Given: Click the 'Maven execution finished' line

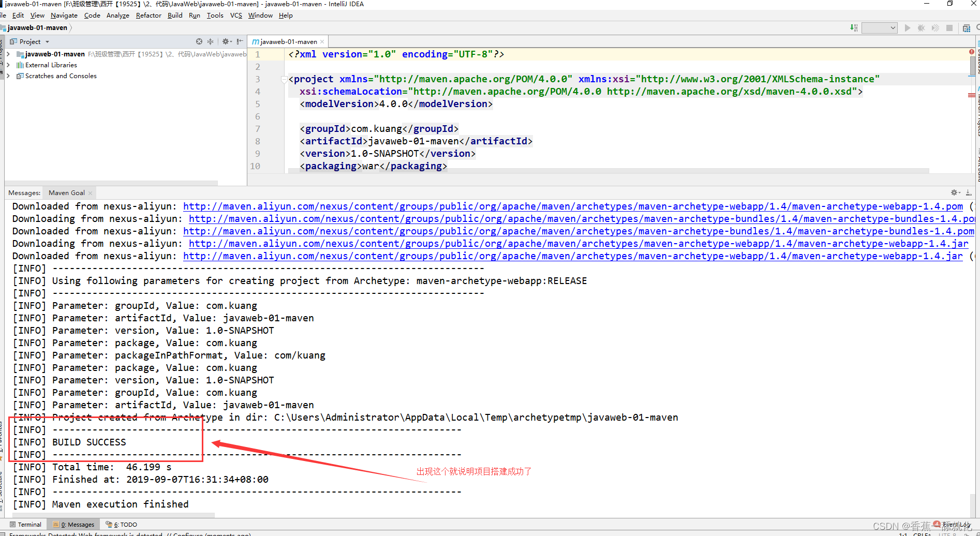Looking at the screenshot, I should tap(101, 504).
